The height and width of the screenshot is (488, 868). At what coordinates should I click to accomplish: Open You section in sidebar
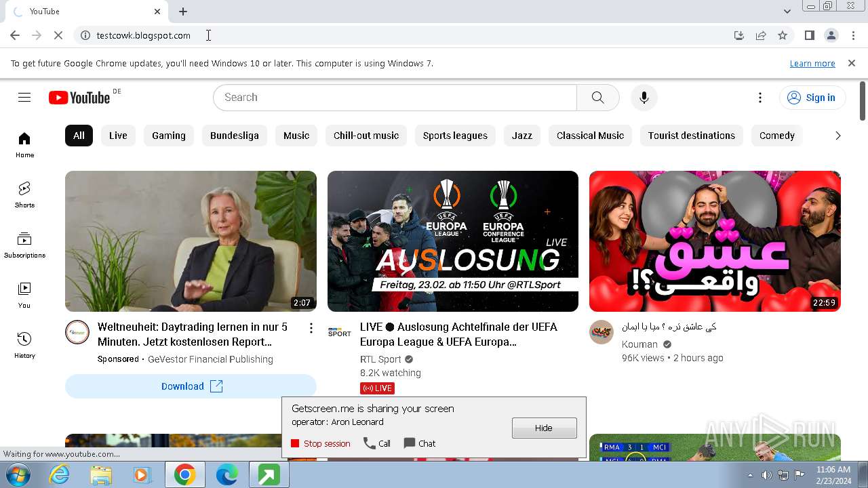(24, 295)
